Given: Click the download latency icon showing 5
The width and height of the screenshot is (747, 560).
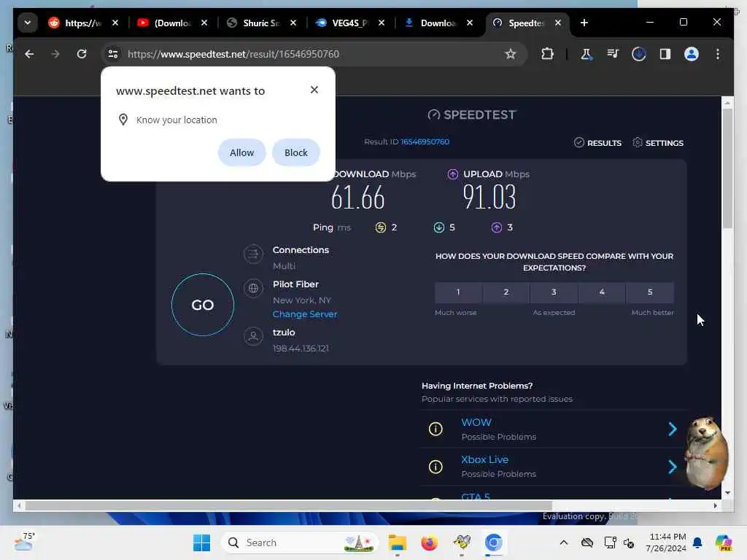Looking at the screenshot, I should (438, 227).
